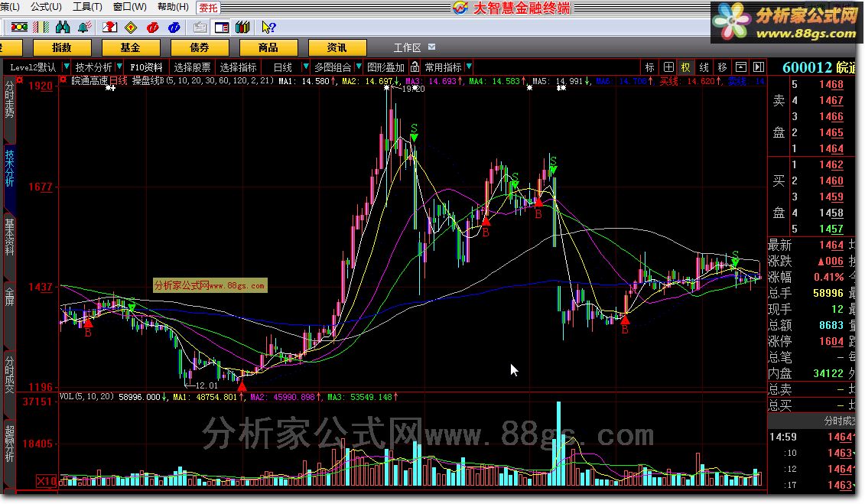Click the red gear icon at chart top-left
This screenshot has height=504, width=865.
click(x=19, y=80)
